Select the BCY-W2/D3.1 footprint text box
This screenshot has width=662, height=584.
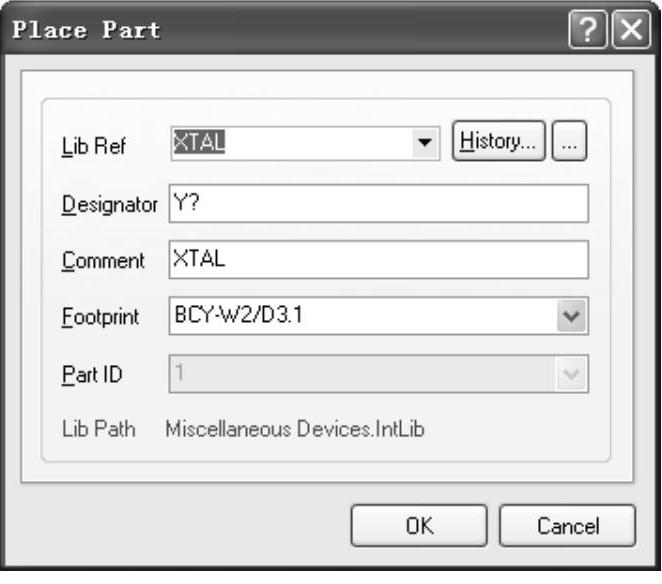pyautogui.click(x=360, y=317)
